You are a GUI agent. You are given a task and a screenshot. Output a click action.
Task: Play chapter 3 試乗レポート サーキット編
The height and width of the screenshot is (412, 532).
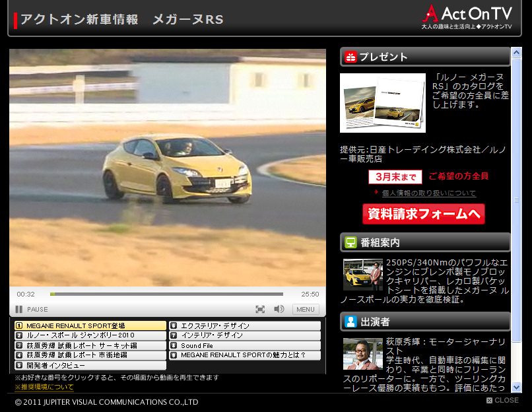[x=90, y=345]
